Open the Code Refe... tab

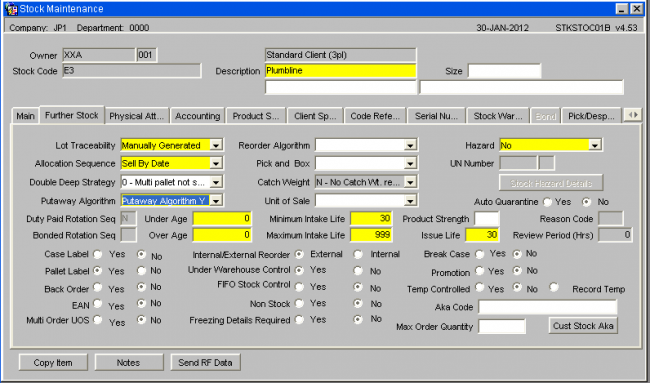375,116
